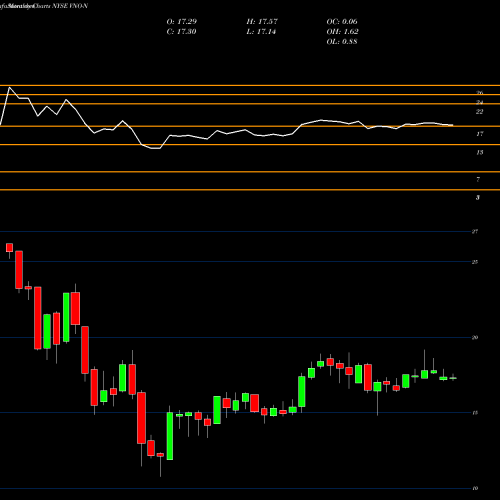The width and height of the screenshot is (500, 500).
Task: Click the "15" candlestick price axis label
Action: coord(475,413)
